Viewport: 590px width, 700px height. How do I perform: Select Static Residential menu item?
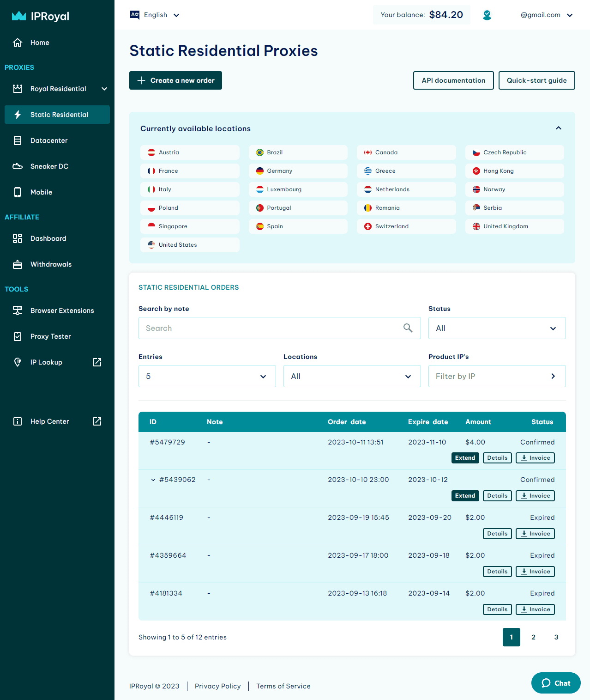coord(57,115)
